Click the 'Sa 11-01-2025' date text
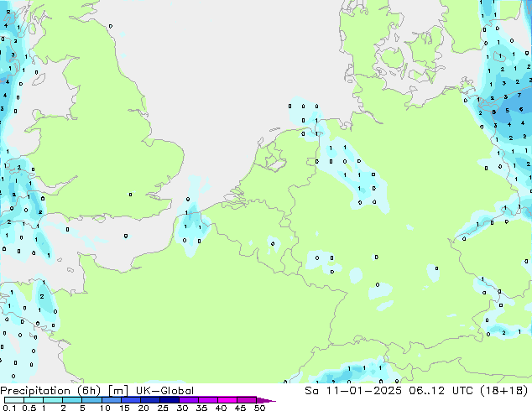Viewport: 532px width, 411px height. coord(353,391)
